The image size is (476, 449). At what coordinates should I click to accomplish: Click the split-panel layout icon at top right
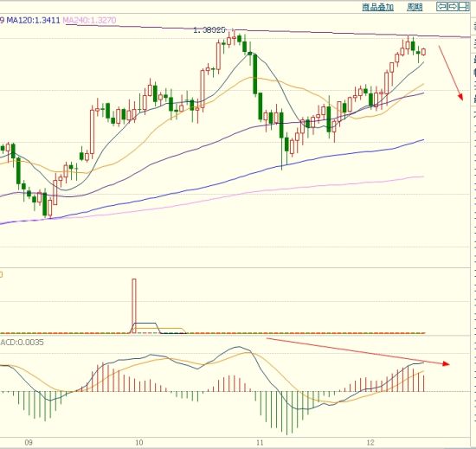pos(464,6)
